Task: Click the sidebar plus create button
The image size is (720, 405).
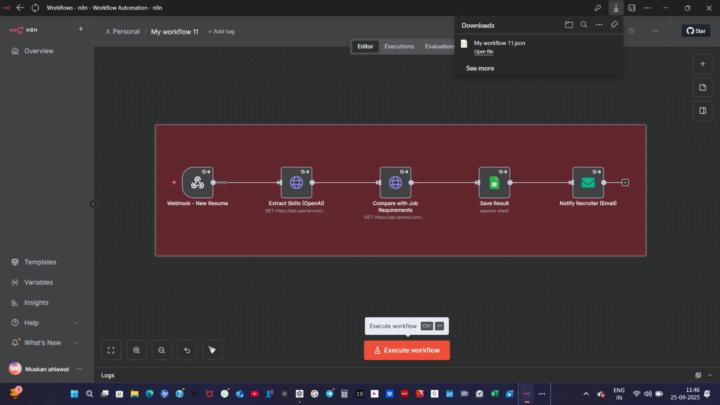Action: click(81, 29)
